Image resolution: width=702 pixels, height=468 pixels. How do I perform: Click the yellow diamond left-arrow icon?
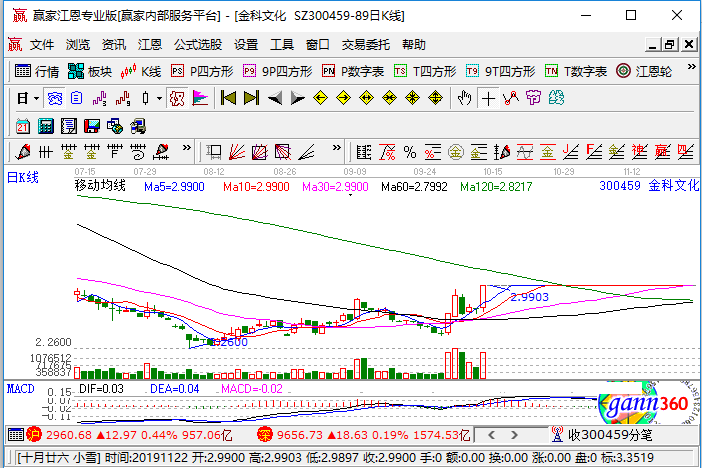pyautogui.click(x=321, y=98)
